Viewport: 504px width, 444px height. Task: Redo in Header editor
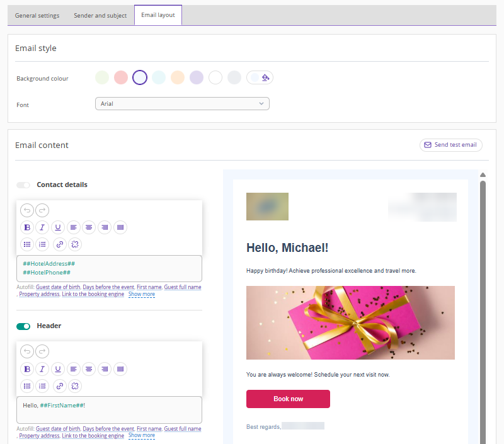pos(42,351)
